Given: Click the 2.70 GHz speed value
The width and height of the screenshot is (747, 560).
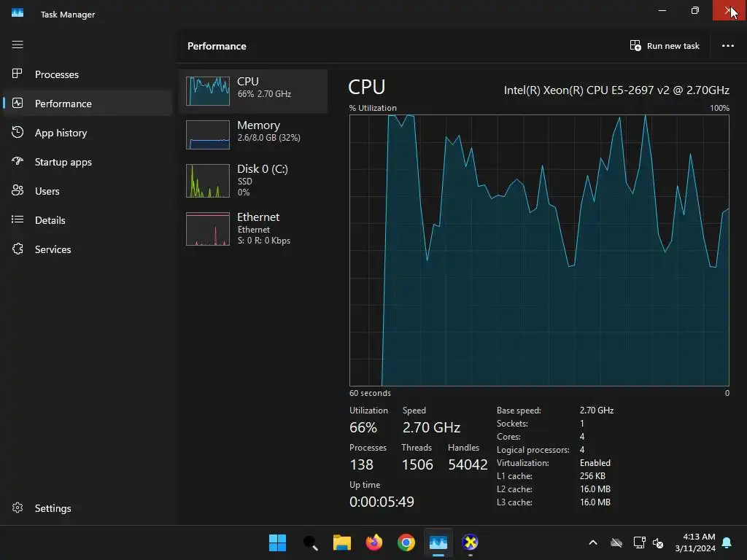Looking at the screenshot, I should pyautogui.click(x=431, y=427).
